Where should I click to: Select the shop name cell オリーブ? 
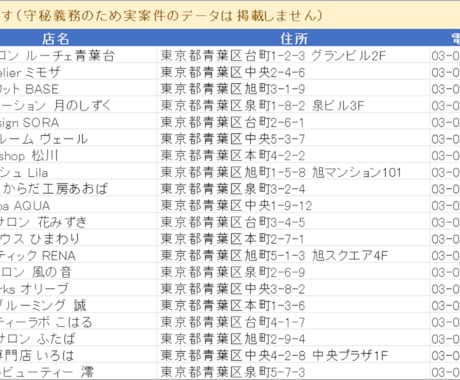[78, 288]
